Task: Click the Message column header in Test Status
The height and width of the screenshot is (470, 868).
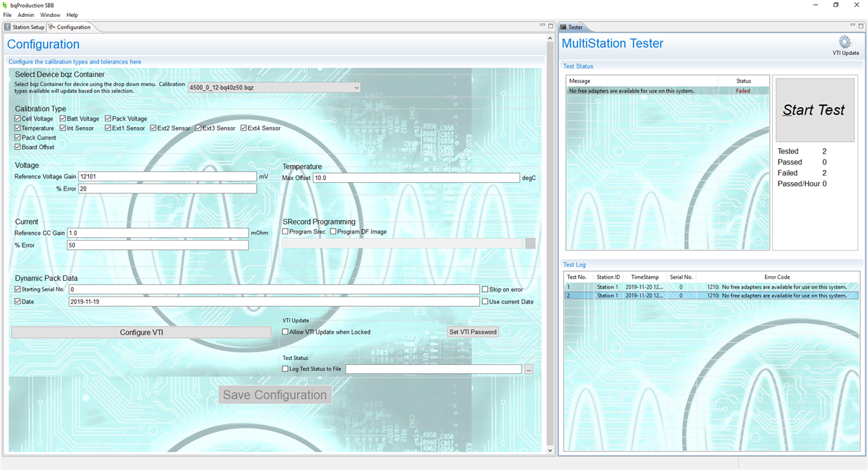Action: [642, 81]
